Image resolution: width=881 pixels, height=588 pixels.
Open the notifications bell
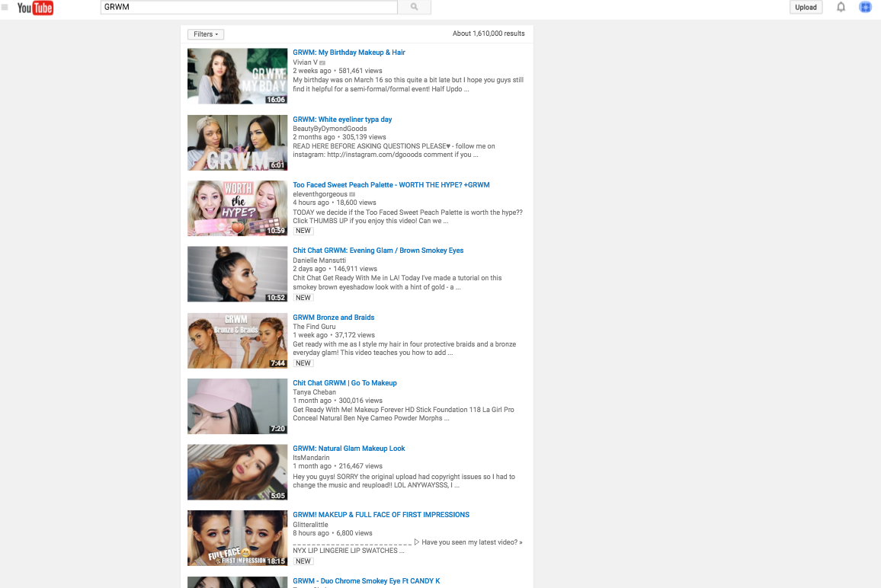point(841,8)
